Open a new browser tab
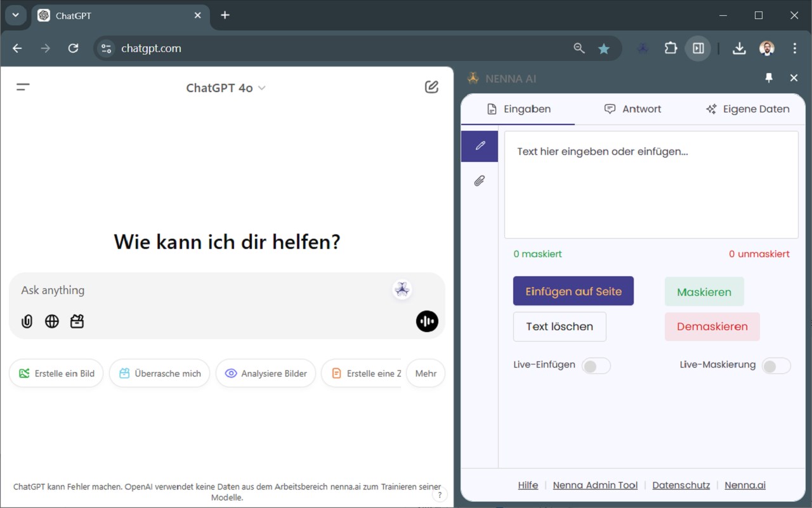 click(225, 15)
